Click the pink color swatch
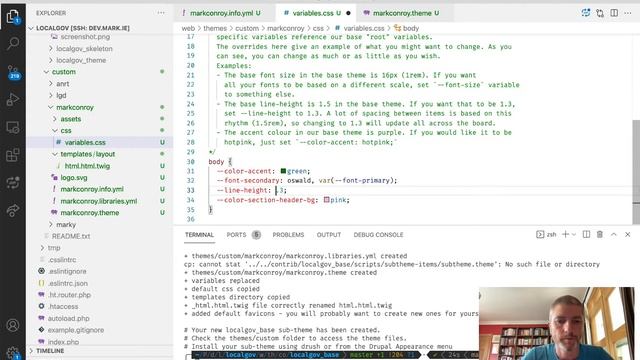Viewport: 640px width, 360px height. coord(327,200)
